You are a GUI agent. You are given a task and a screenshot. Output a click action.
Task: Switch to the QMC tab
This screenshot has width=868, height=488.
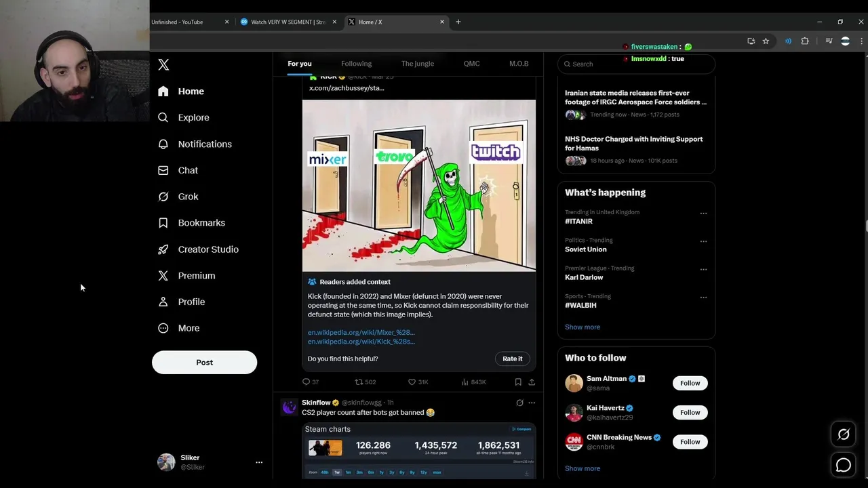click(x=472, y=64)
